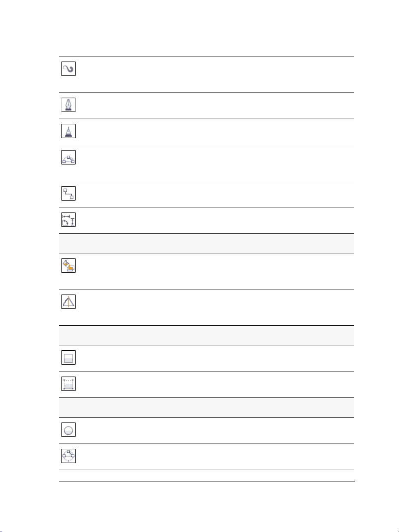Viewport: 399px width, 532px height.
Task: Select the Pen tool nib icon
Action: click(68, 105)
